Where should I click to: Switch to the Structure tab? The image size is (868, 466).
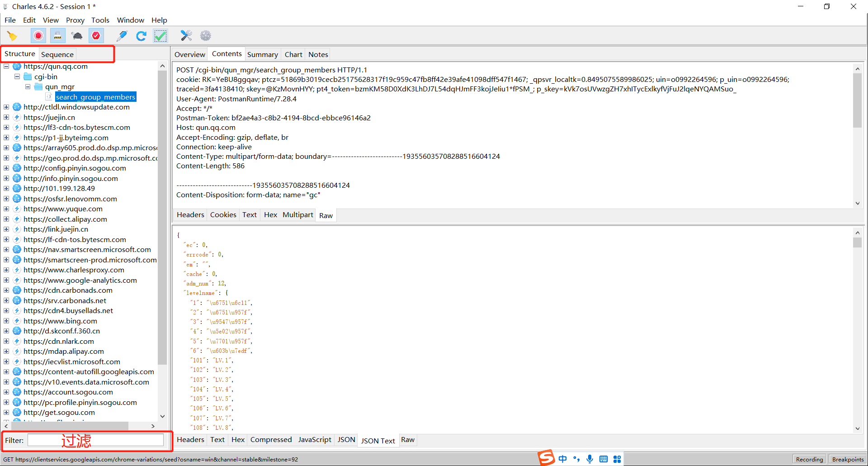(x=20, y=54)
